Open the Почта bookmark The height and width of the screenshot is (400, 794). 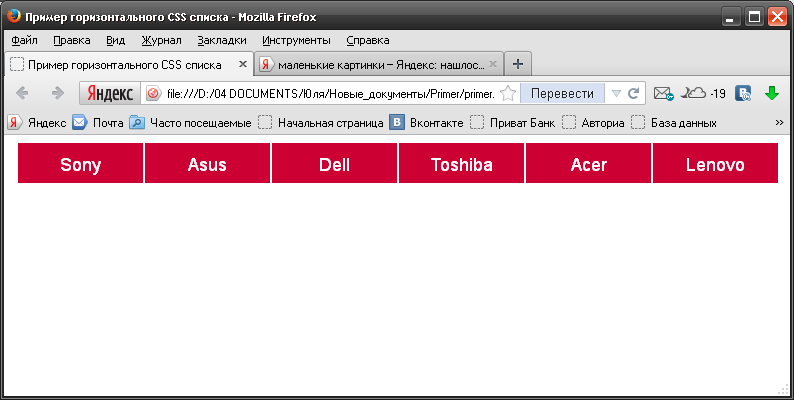coord(98,123)
